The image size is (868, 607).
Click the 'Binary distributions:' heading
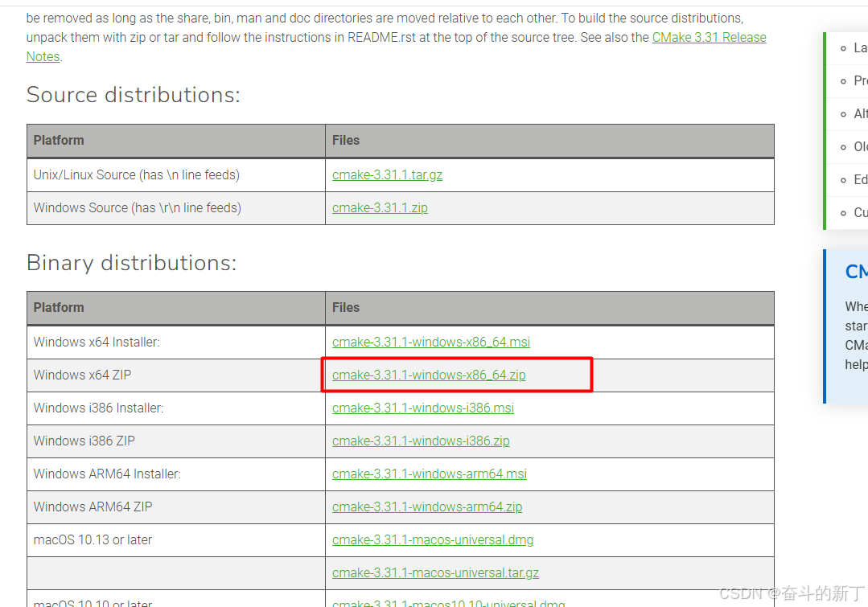[x=131, y=262]
